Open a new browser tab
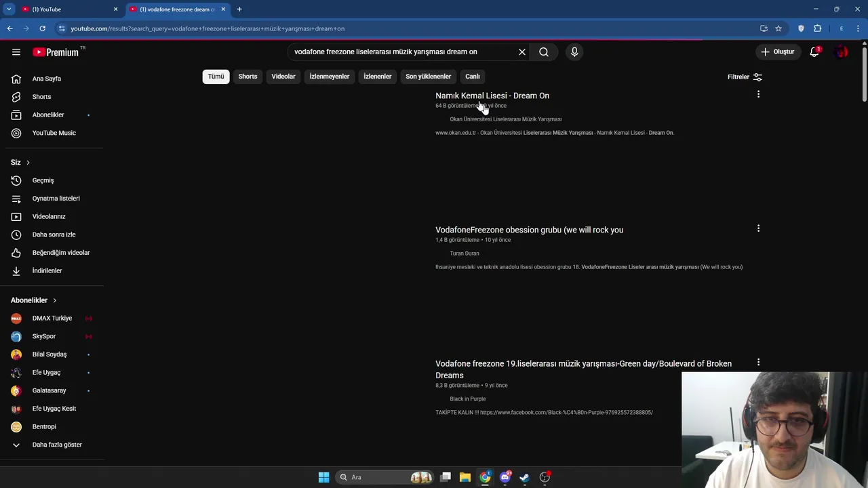868x488 pixels. coord(239,9)
